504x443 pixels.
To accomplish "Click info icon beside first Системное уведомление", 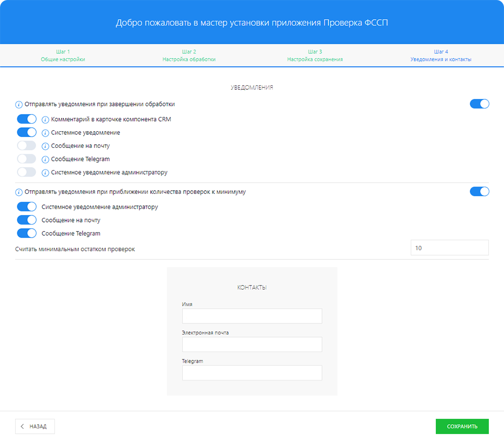I will 45,133.
